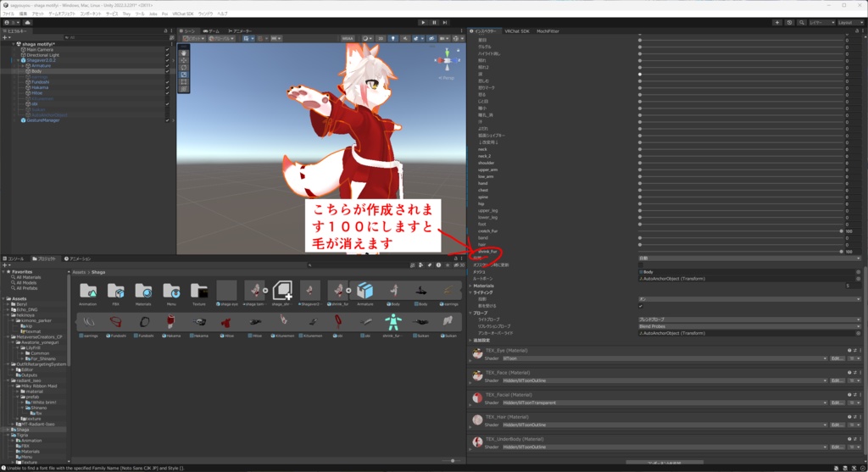
Task: Expand the Materials section in Inspector
Action: coord(470,286)
